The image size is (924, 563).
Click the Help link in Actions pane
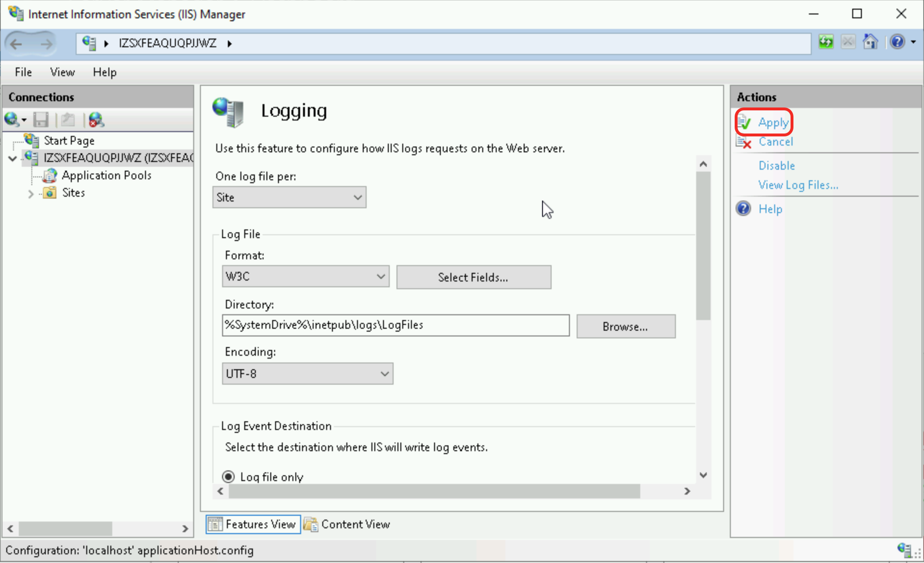[x=770, y=209]
